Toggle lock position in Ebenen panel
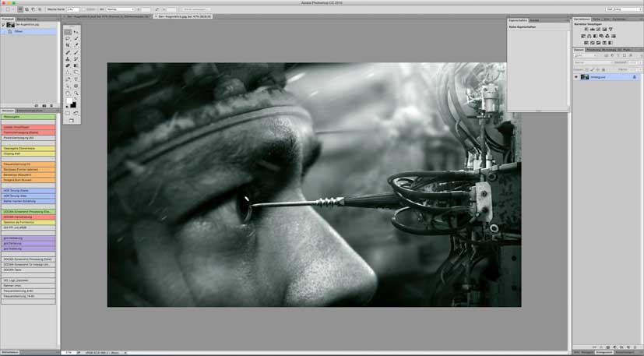Image resolution: width=644 pixels, height=356 pixels. coord(597,69)
